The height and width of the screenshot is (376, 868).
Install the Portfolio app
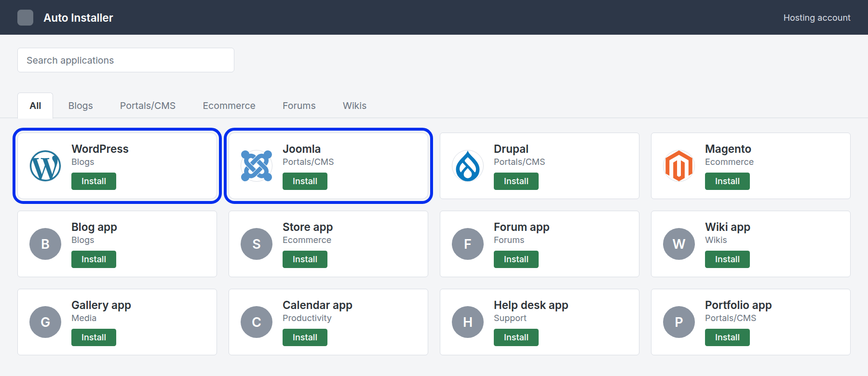[x=727, y=337]
